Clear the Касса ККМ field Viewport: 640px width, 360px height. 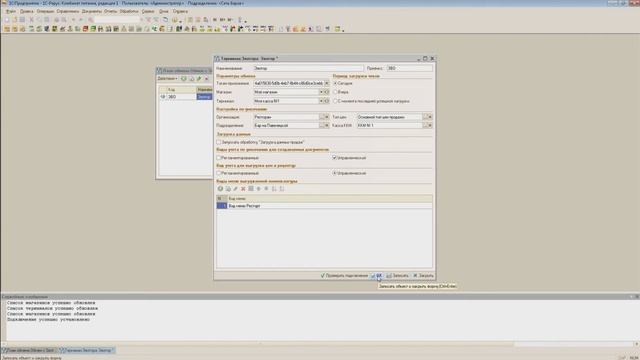[430, 126]
